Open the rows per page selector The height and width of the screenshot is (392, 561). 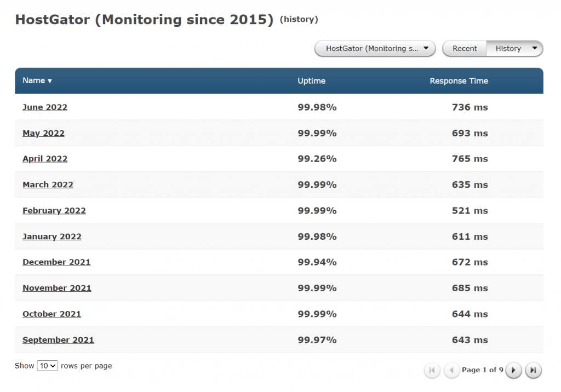pos(47,366)
